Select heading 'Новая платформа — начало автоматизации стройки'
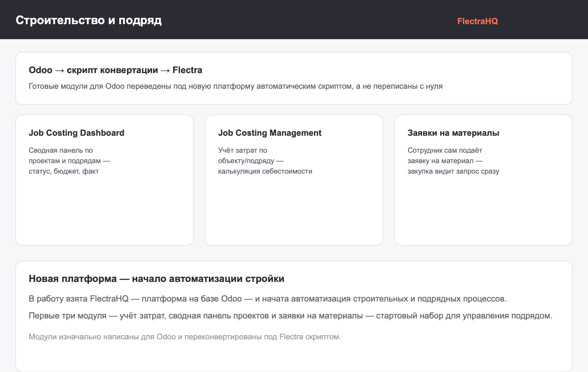Image resolution: width=588 pixels, height=372 pixels. [156, 279]
